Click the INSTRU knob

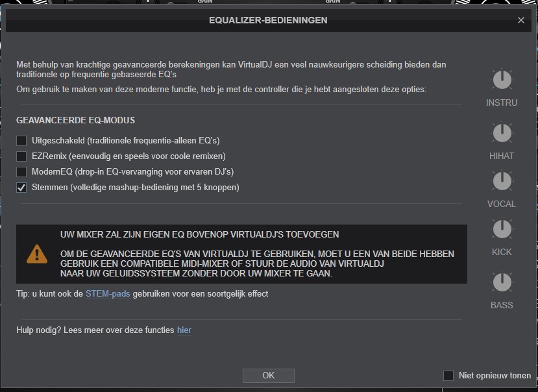(502, 80)
